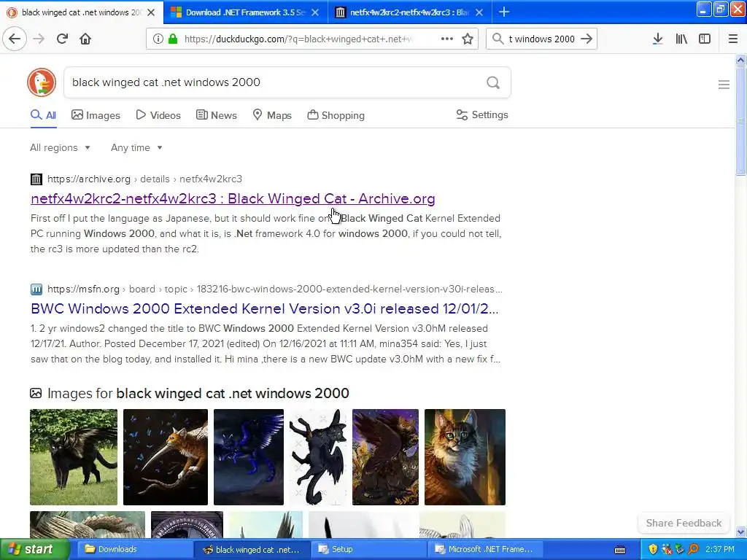The image size is (747, 560).
Task: Click the toolbar search field
Action: click(x=542, y=39)
